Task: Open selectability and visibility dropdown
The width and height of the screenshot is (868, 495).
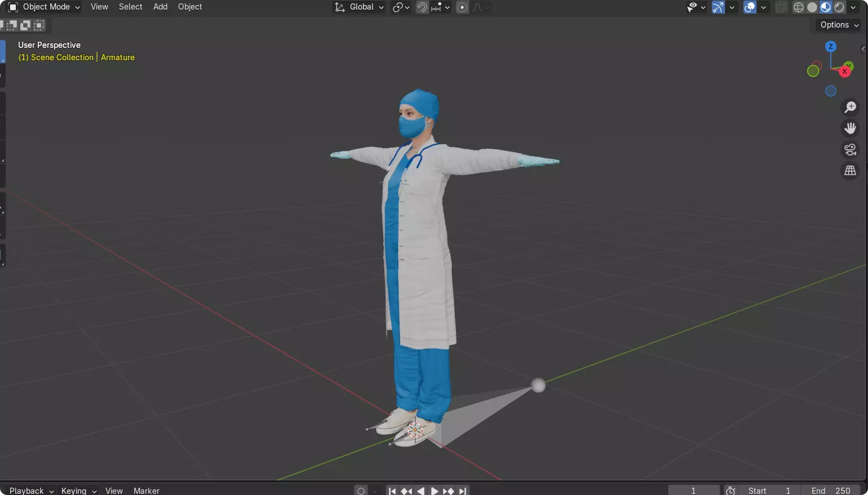Action: [696, 7]
